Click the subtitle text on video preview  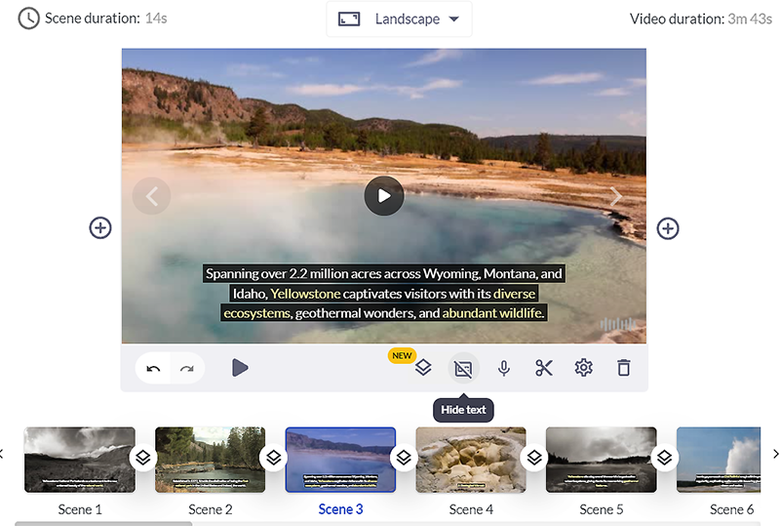click(x=384, y=294)
